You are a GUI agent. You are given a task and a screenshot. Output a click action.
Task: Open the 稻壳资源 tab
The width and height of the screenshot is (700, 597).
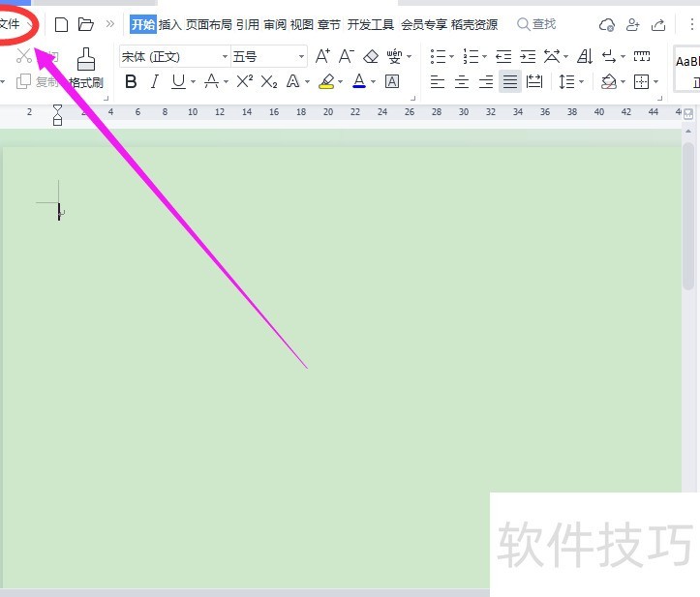click(x=474, y=24)
